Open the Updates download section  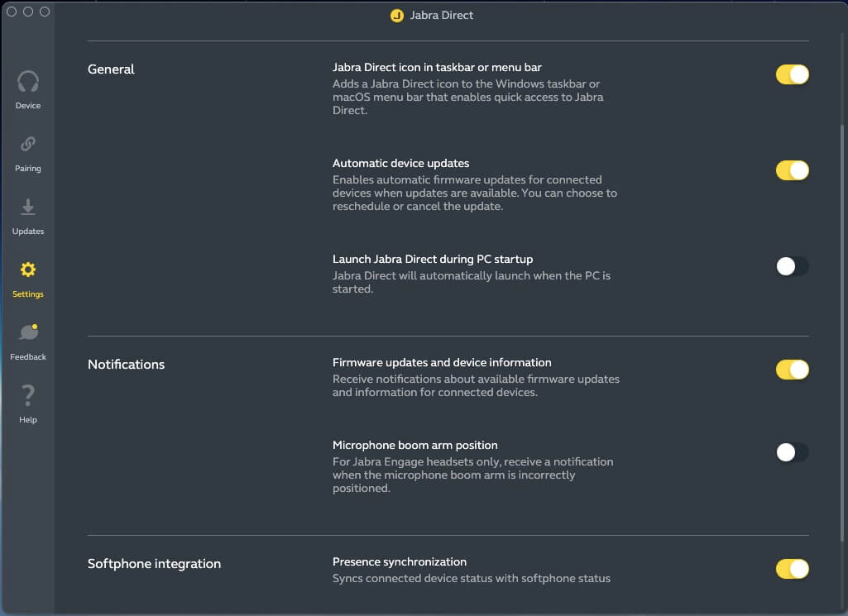pyautogui.click(x=28, y=214)
